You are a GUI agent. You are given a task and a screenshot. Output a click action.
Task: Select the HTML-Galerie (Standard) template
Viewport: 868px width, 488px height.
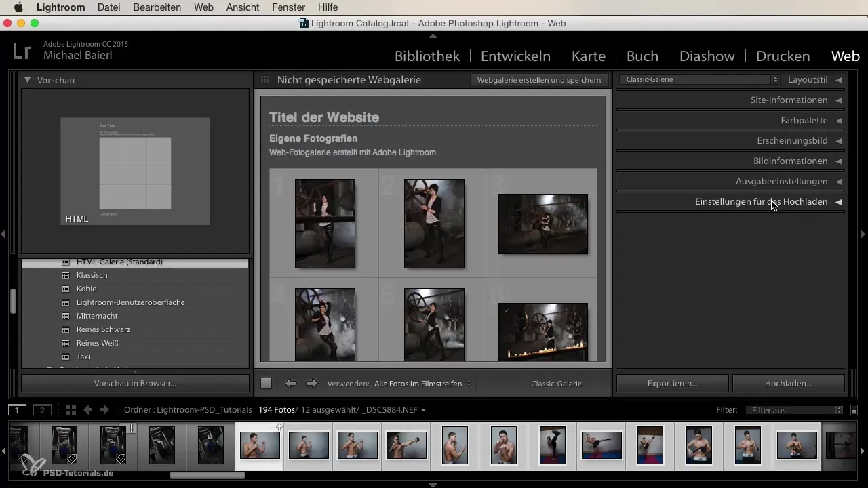click(x=135, y=262)
